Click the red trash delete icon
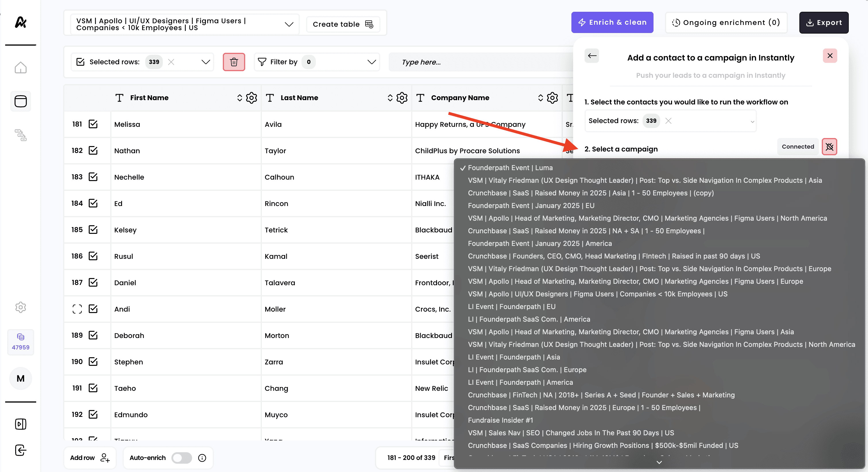 tap(233, 62)
